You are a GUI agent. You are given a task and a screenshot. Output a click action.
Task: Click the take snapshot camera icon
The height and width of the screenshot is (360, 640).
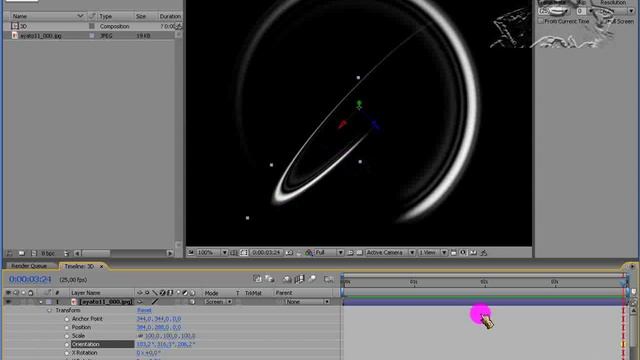289,253
